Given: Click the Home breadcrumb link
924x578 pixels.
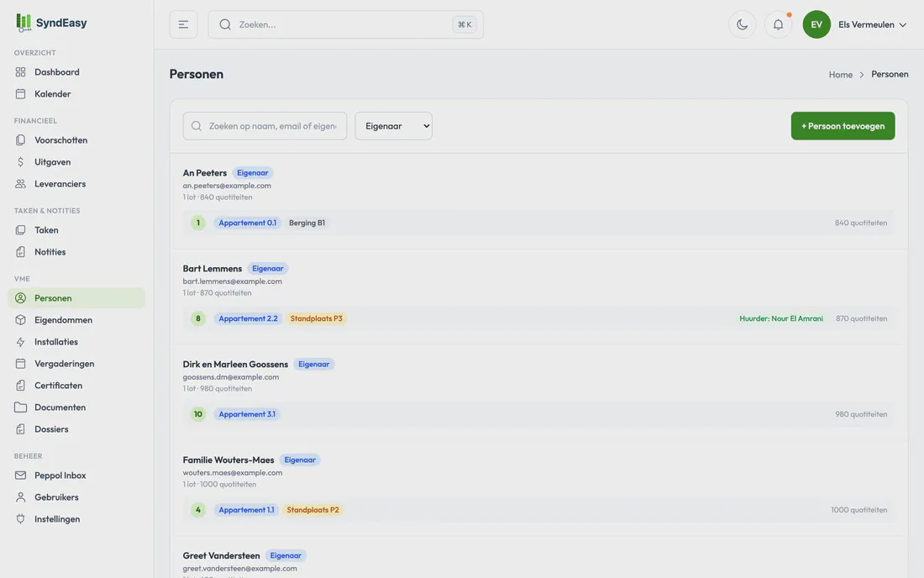Looking at the screenshot, I should click(x=840, y=74).
